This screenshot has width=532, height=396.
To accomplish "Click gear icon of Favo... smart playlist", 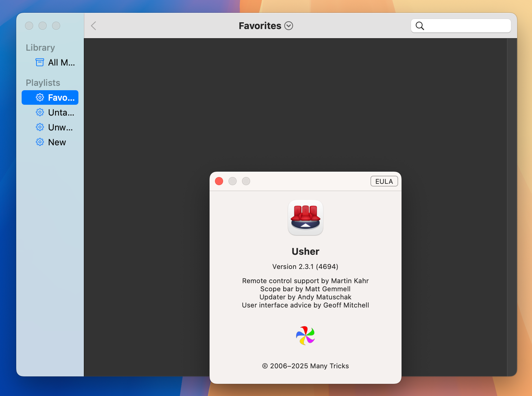I will coord(40,98).
